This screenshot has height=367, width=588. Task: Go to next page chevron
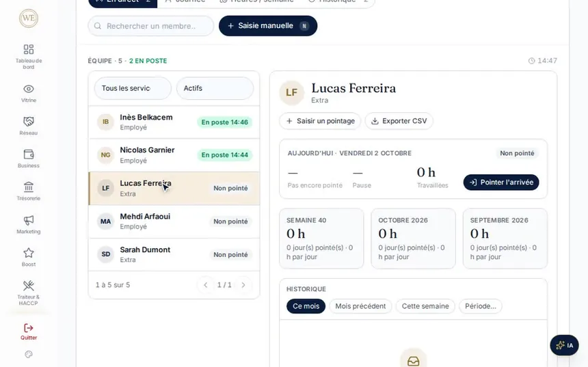pyautogui.click(x=243, y=285)
